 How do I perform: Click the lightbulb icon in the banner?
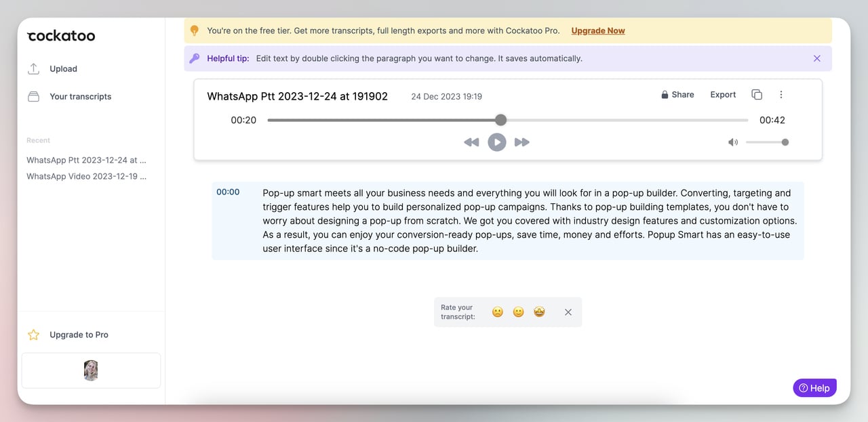point(194,30)
